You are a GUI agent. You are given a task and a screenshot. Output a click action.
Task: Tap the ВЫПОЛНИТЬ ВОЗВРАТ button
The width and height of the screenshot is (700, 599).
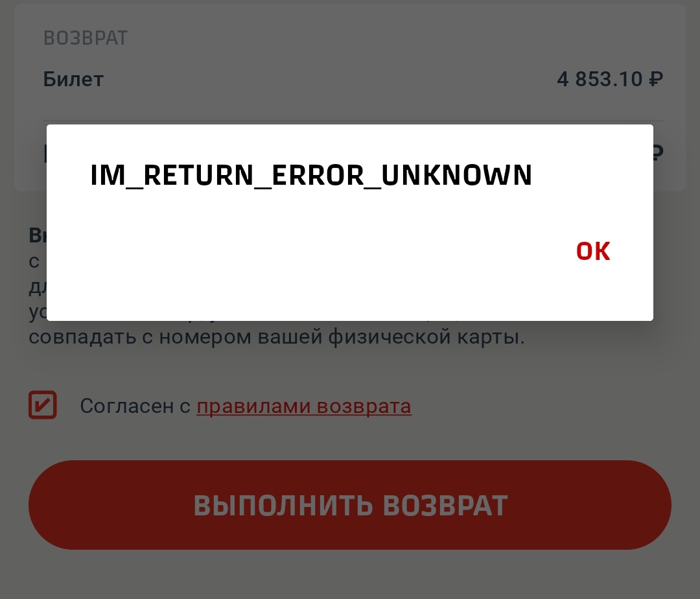point(350,505)
